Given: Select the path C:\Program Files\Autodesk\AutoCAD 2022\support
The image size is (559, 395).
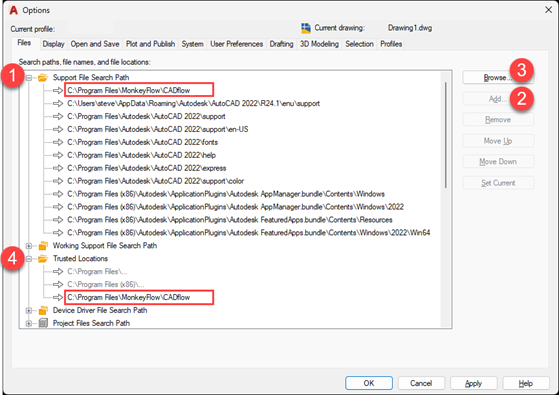Looking at the screenshot, I should click(x=146, y=116).
